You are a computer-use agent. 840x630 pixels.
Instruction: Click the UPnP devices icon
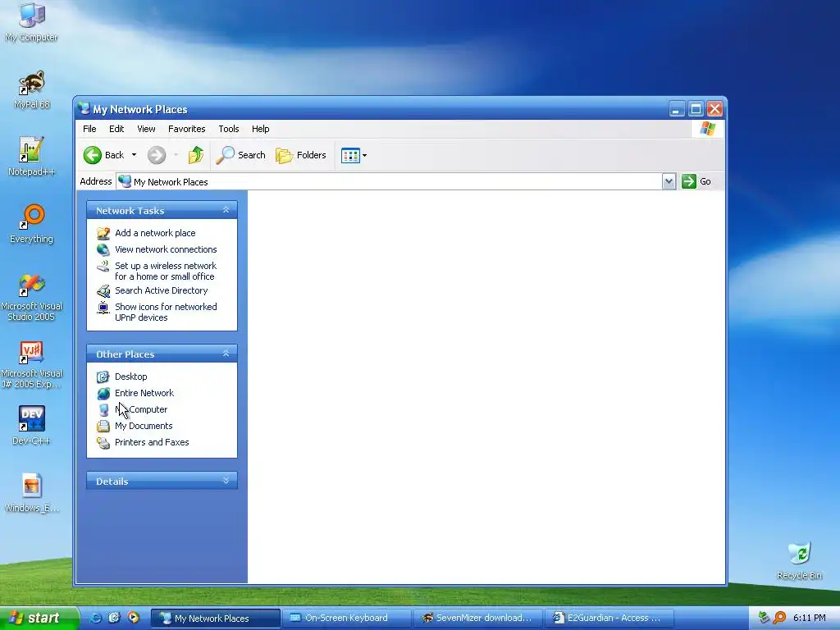tap(103, 308)
